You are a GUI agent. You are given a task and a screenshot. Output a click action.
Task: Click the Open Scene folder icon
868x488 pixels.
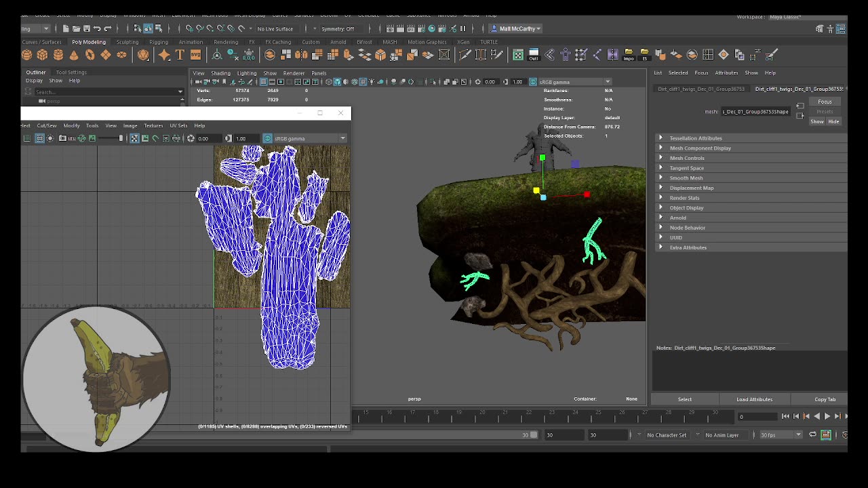pyautogui.click(x=76, y=28)
